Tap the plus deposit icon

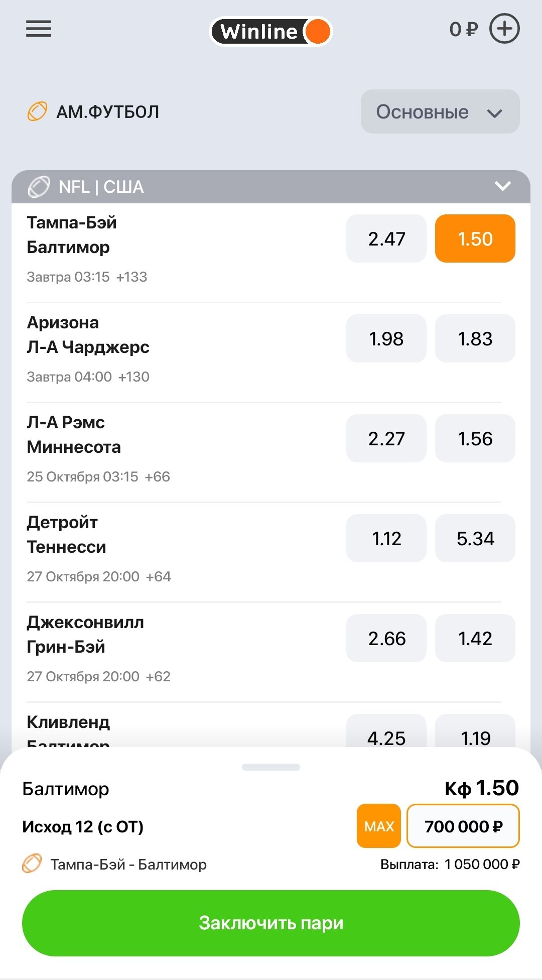(504, 29)
